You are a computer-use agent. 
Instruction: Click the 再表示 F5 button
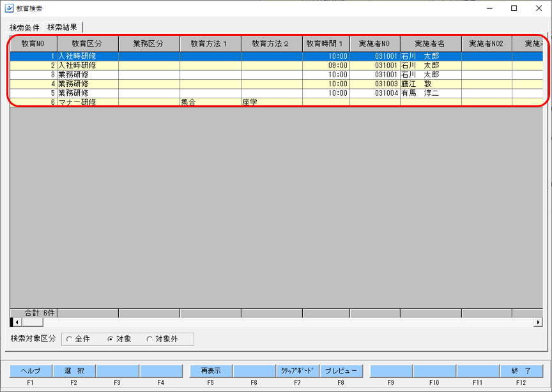211,371
